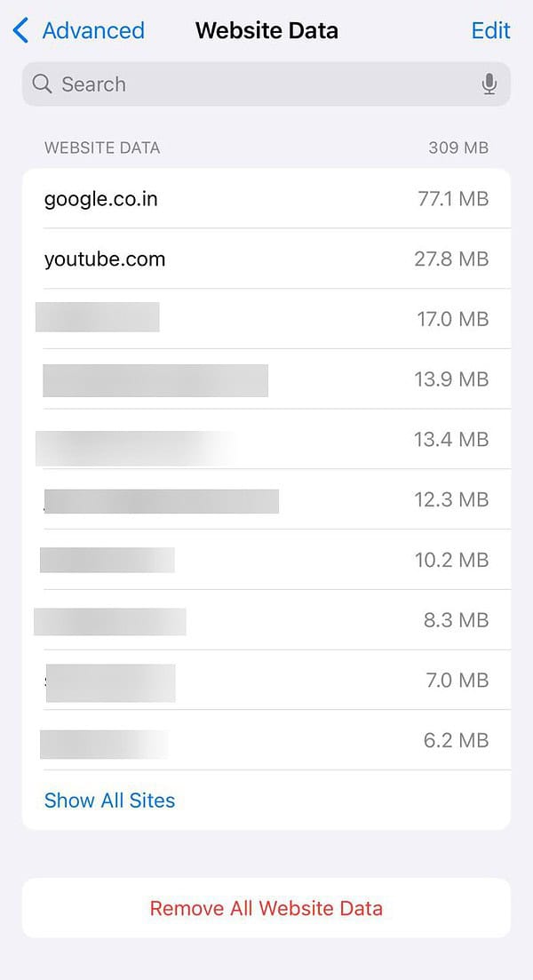Image resolution: width=533 pixels, height=980 pixels.
Task: Open the 13.4 MB website entry
Action: pyautogui.click(x=266, y=439)
